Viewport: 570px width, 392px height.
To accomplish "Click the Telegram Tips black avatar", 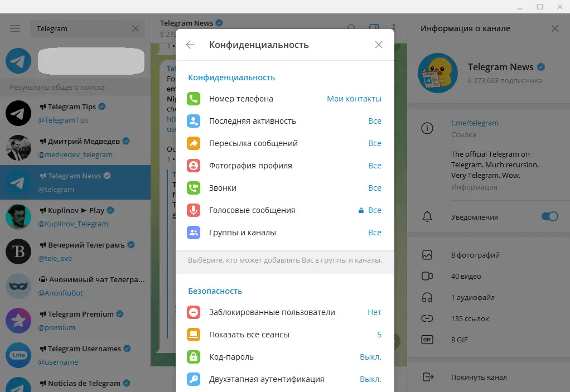I will click(x=18, y=113).
